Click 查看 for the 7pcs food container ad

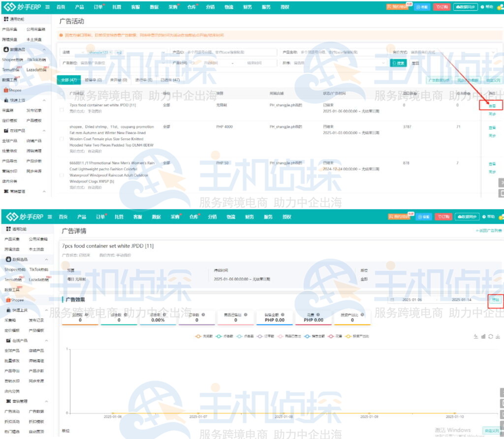pyautogui.click(x=492, y=106)
